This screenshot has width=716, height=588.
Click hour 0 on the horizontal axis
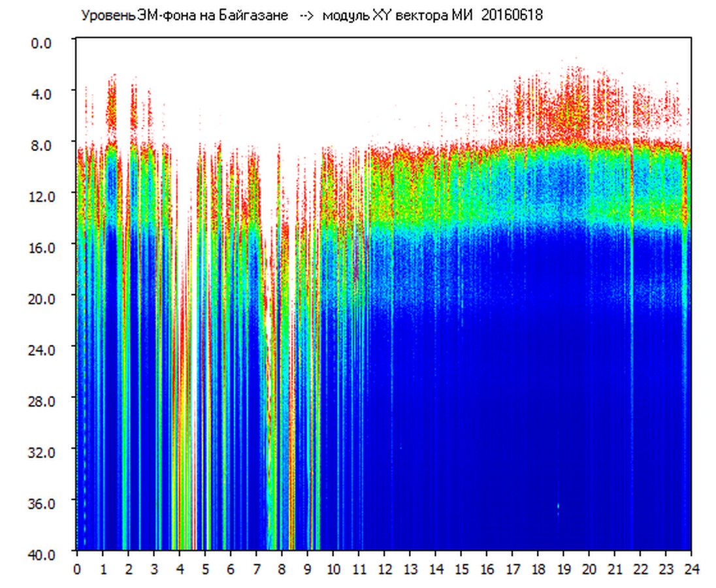77,569
